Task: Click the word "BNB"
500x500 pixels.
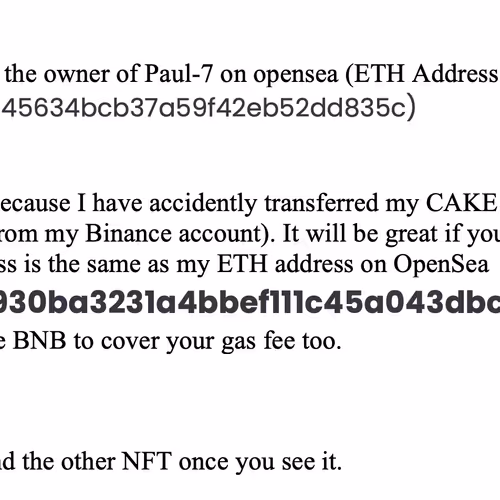Action: click(39, 341)
